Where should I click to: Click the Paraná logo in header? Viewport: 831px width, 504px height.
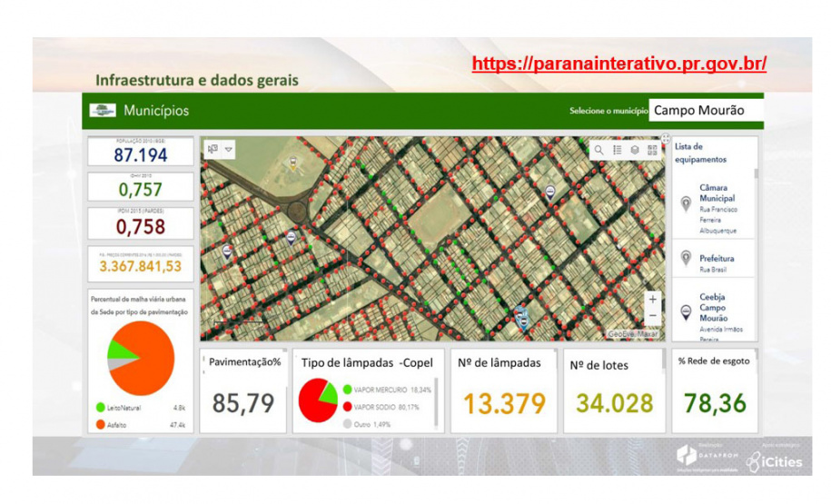pyautogui.click(x=103, y=111)
